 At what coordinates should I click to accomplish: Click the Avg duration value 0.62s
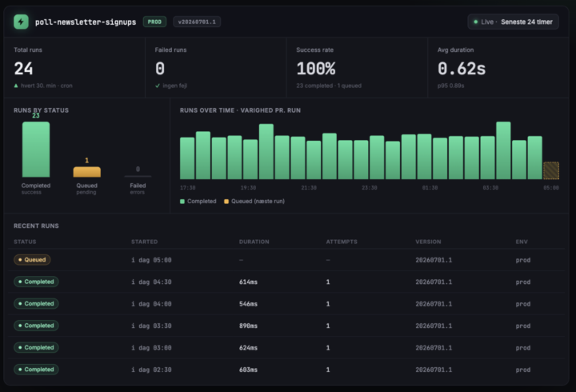point(462,68)
